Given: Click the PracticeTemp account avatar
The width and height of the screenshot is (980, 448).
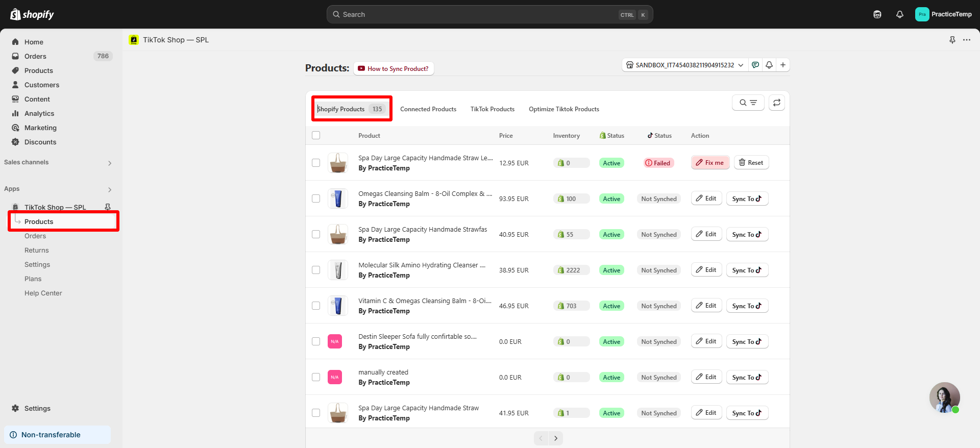Looking at the screenshot, I should (x=922, y=14).
